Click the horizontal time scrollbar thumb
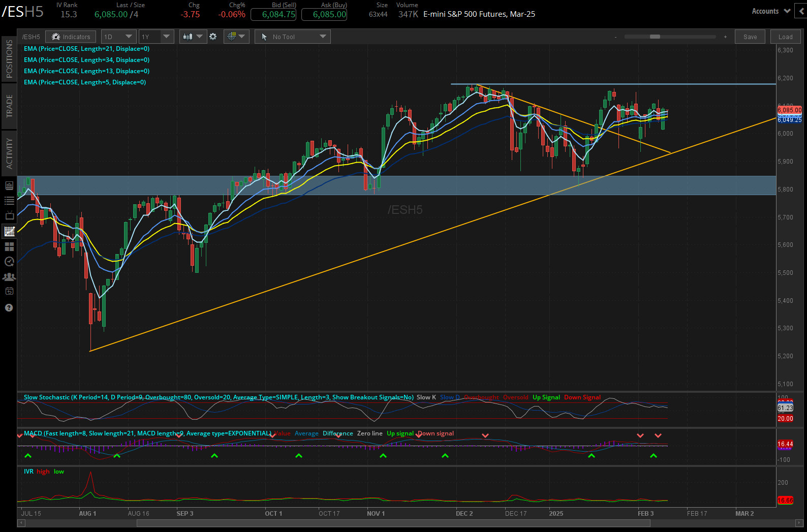The width and height of the screenshot is (807, 532). [393, 523]
